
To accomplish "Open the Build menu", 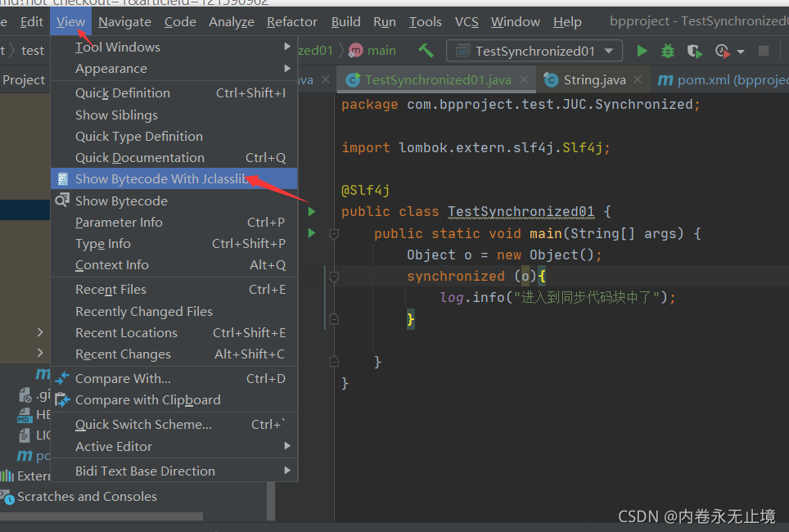I will point(345,21).
